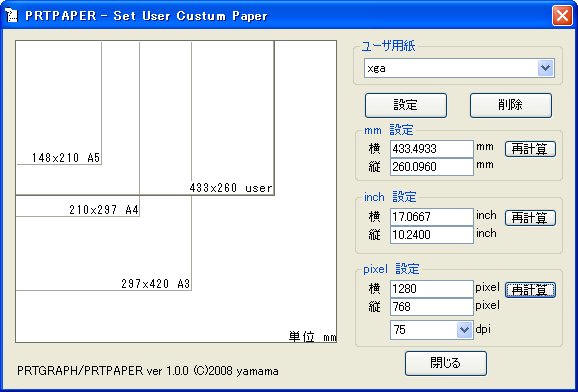This screenshot has width=578, height=392.
Task: Click 再計算 in the mm 設定 group
Action: 530,149
